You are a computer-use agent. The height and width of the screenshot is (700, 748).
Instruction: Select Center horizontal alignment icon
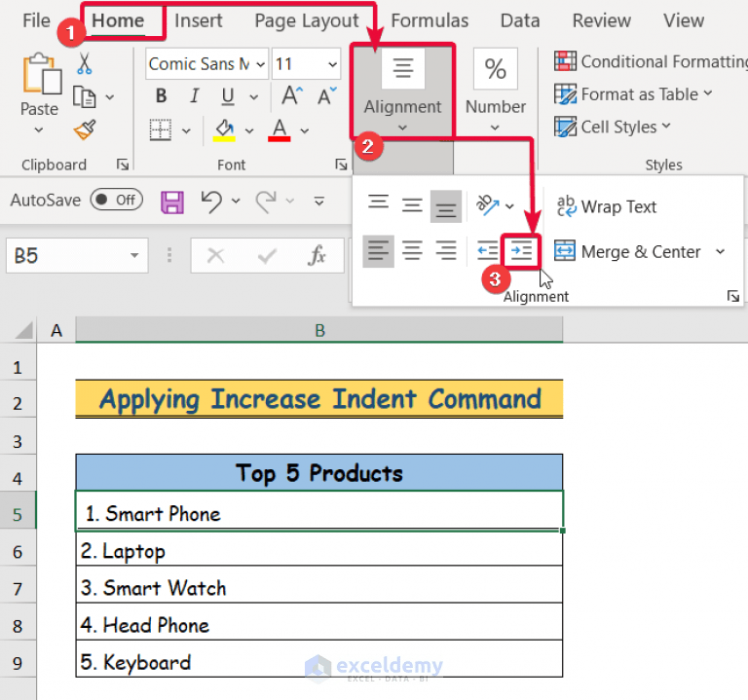(x=412, y=251)
